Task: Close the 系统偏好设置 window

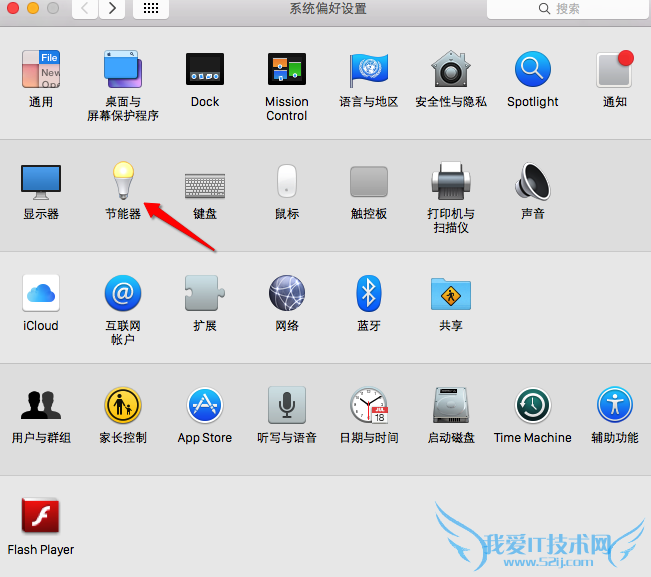Action: coord(13,8)
